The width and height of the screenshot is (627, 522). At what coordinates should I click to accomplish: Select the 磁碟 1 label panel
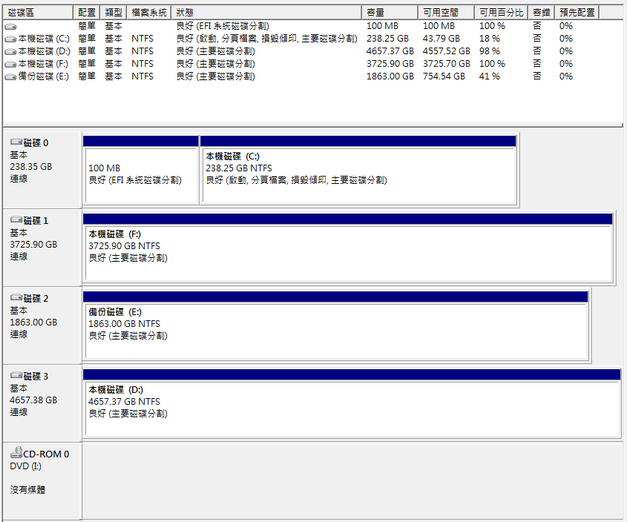click(x=42, y=246)
